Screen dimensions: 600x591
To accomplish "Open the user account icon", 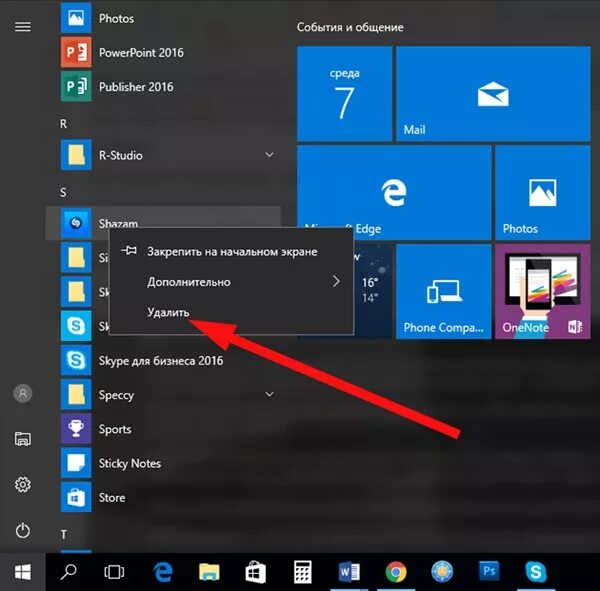I will coord(23,393).
